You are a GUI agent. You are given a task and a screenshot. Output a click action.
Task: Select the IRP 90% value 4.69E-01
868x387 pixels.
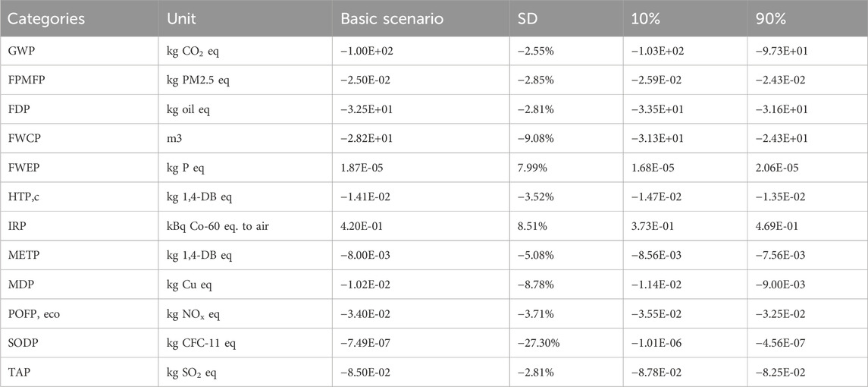[x=774, y=226]
